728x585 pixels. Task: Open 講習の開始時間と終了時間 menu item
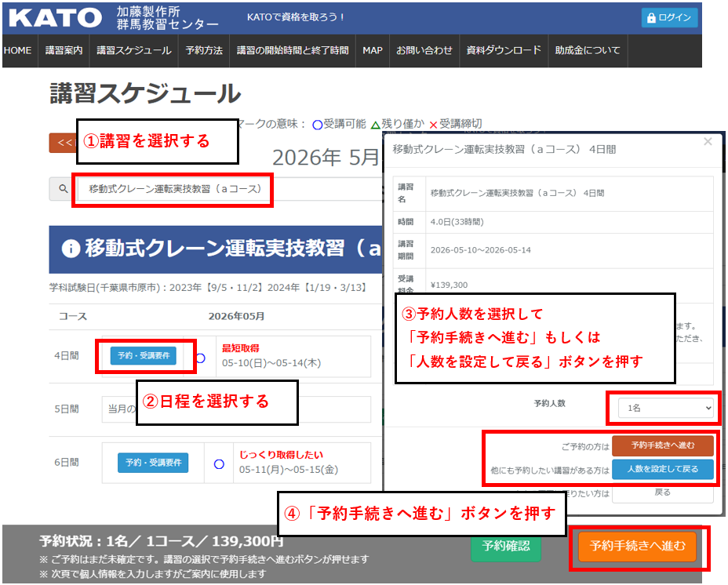pos(293,50)
